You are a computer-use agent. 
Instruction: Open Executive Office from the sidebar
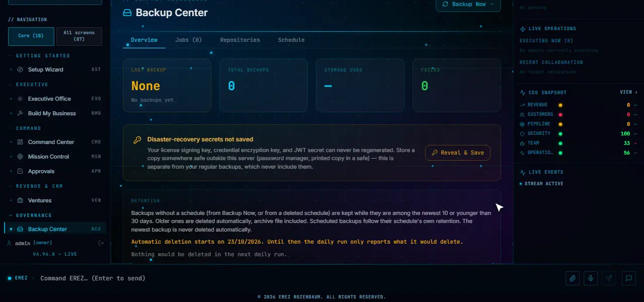(55, 99)
